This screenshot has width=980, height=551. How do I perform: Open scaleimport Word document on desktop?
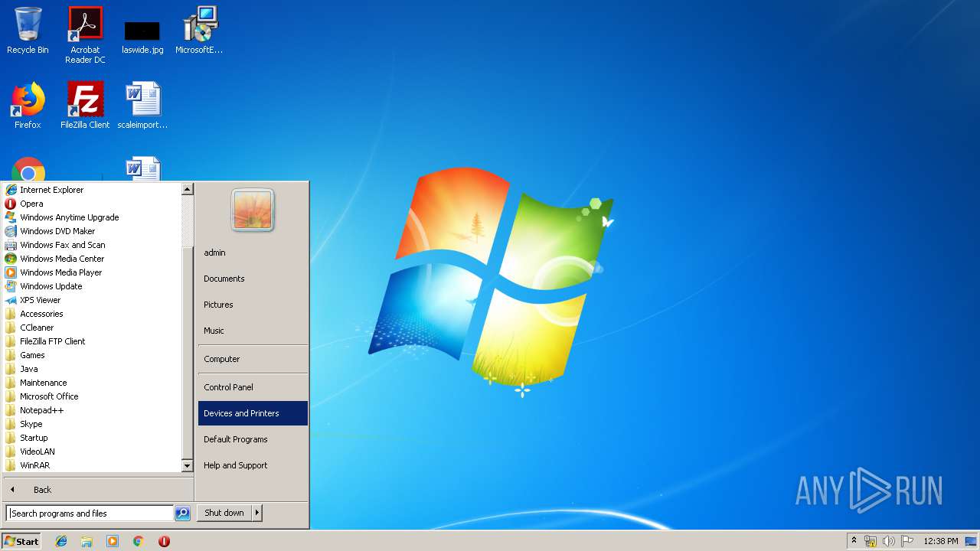(x=142, y=106)
